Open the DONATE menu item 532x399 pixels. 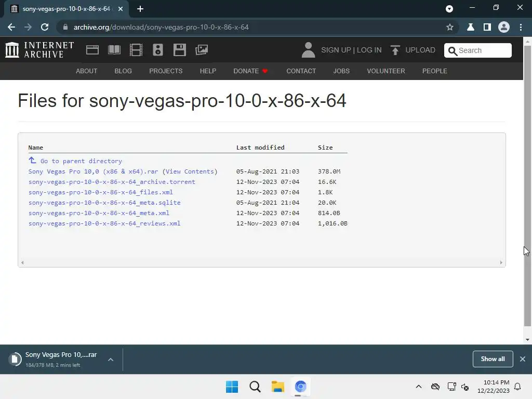coord(250,71)
